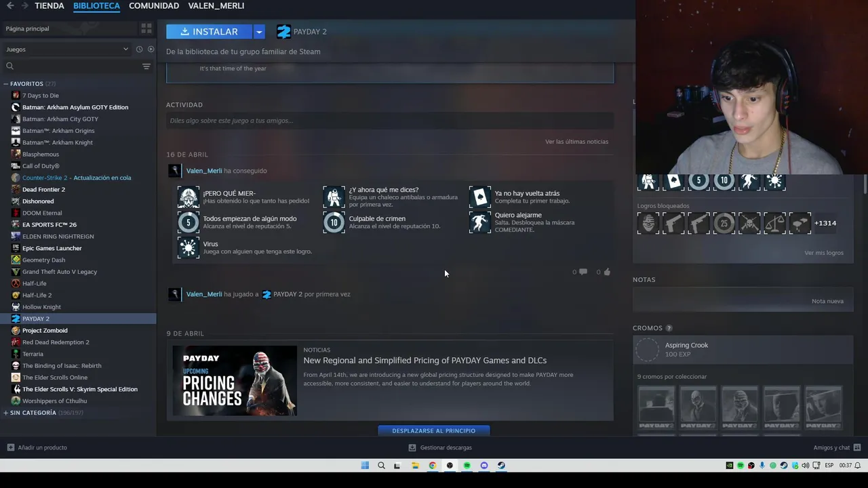Click the ¡PERO QUÉ MIER- achievement icon
Image resolution: width=868 pixels, height=488 pixels.
coord(188,197)
